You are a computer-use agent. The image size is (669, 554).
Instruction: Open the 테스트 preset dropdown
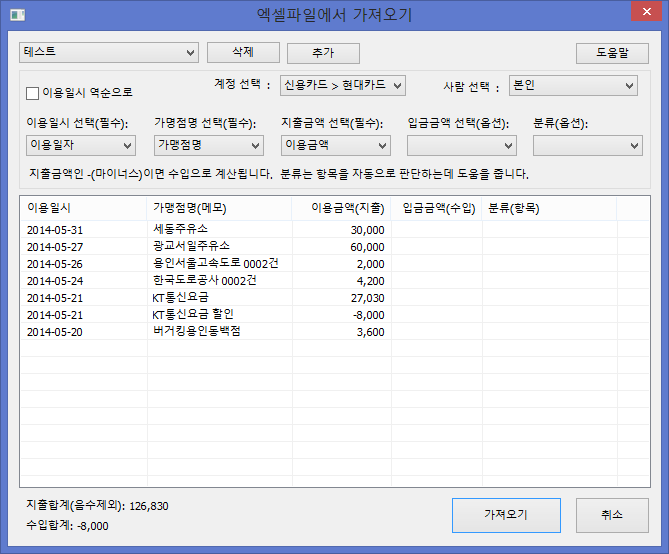pyautogui.click(x=109, y=52)
